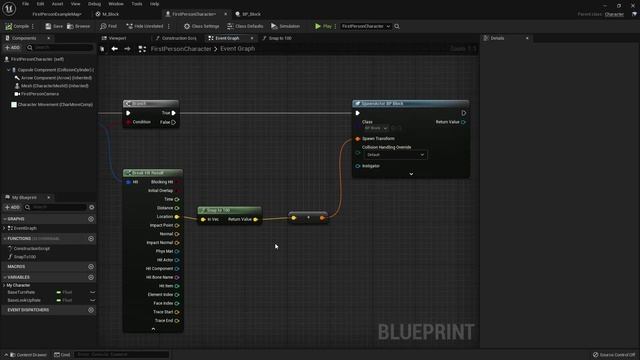Close the FirstPersonCharacter editor tab
This screenshot has width=640, height=360.
225,14
